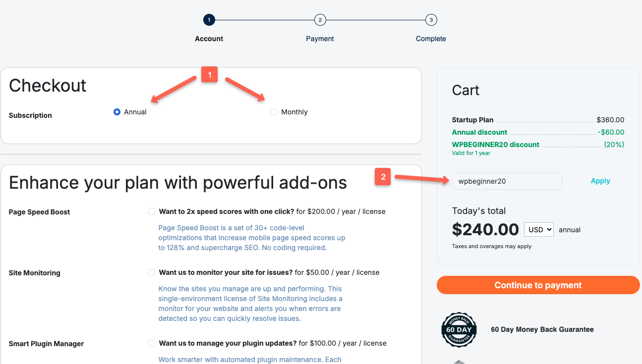
Task: Click the step 3 Complete circle indicator
Action: pos(430,20)
